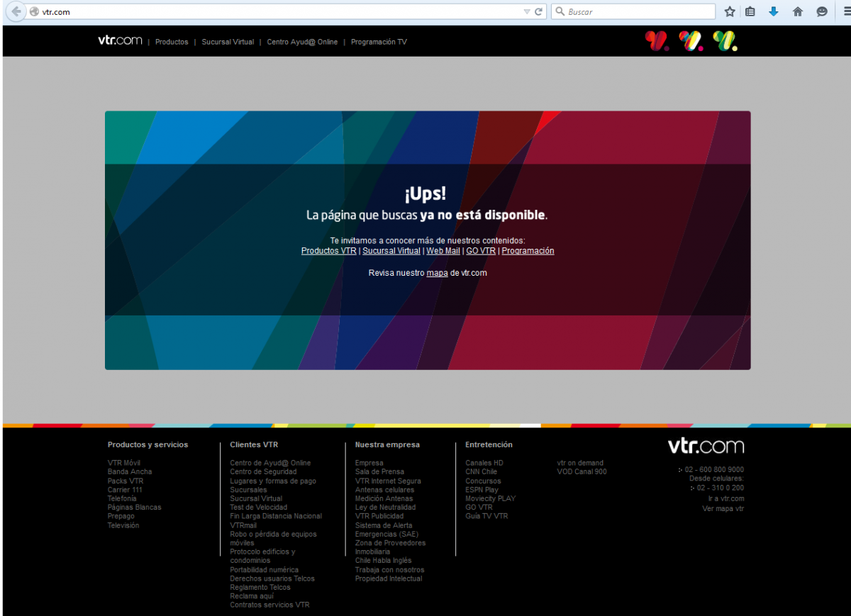The width and height of the screenshot is (851, 616).
Task: Click the Programación link in error box
Action: point(528,251)
